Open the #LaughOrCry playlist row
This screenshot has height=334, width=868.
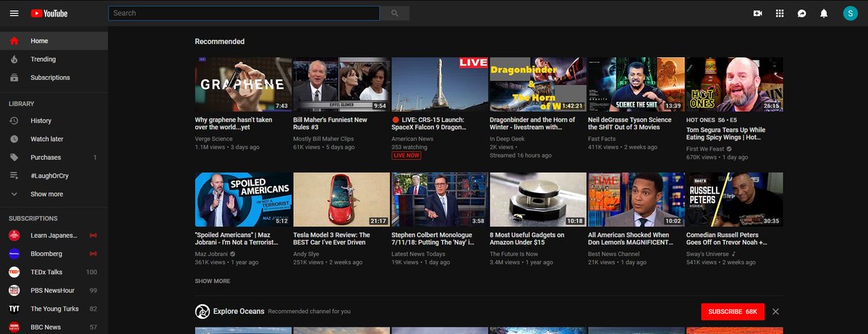(54, 176)
